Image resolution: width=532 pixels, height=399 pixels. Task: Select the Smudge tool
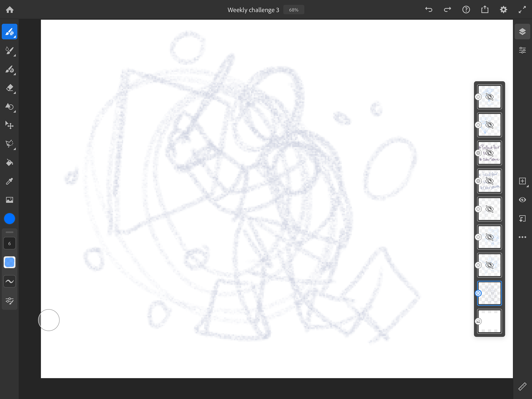(10, 106)
